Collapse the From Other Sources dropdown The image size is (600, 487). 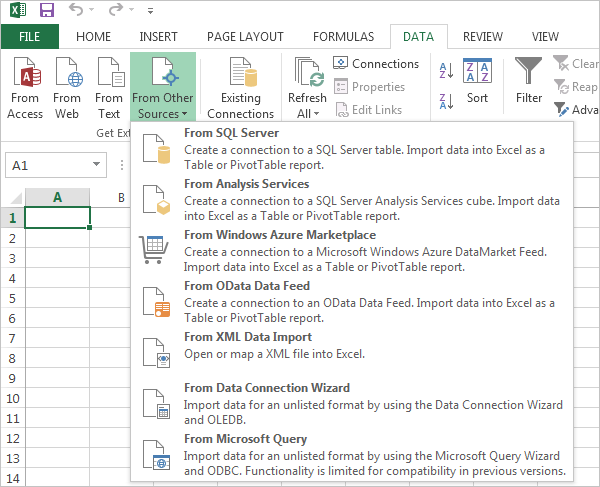click(x=163, y=88)
